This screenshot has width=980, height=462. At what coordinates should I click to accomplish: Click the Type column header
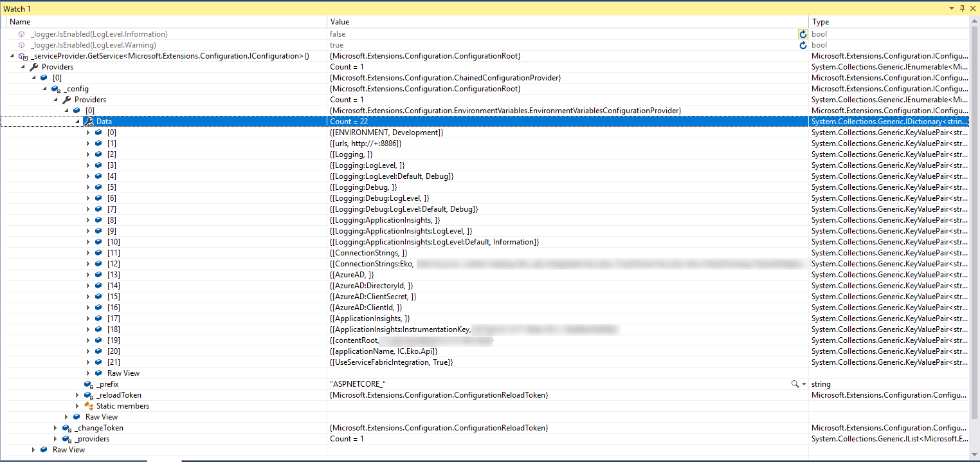[819, 21]
